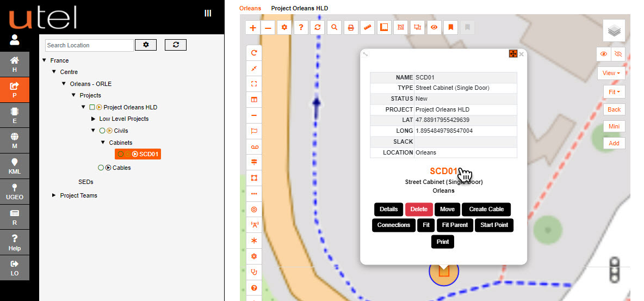This screenshot has height=301, width=644.
Task: Open the map search magnifier tool
Action: click(x=335, y=28)
